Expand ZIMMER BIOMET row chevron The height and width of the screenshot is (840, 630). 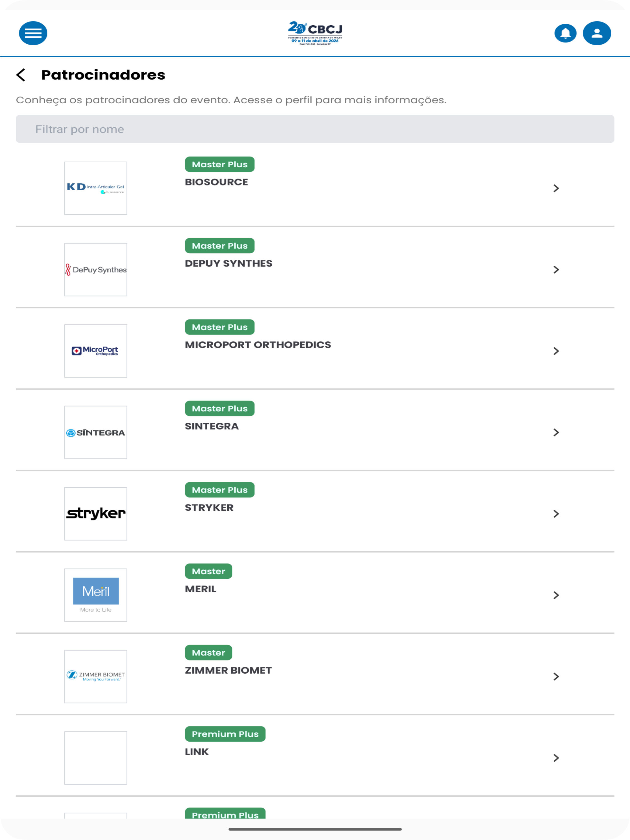point(556,676)
